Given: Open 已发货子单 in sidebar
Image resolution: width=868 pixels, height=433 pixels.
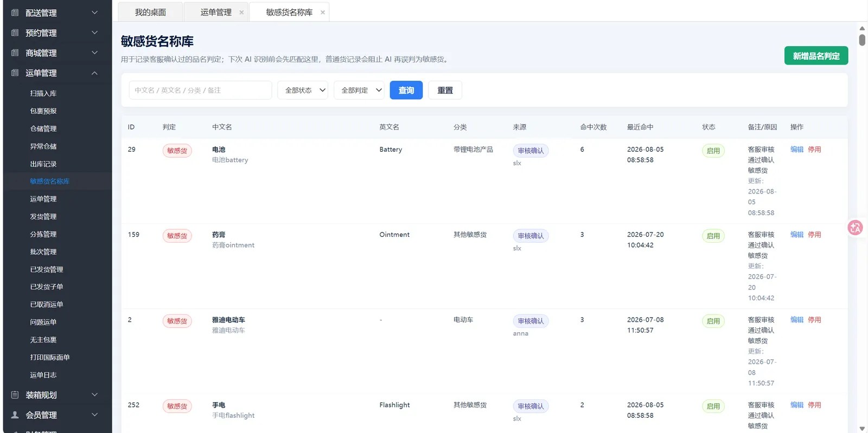Looking at the screenshot, I should pos(47,287).
